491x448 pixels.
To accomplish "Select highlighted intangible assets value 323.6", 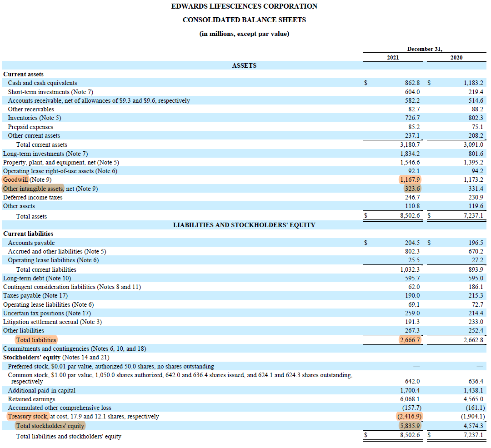I will [412, 189].
